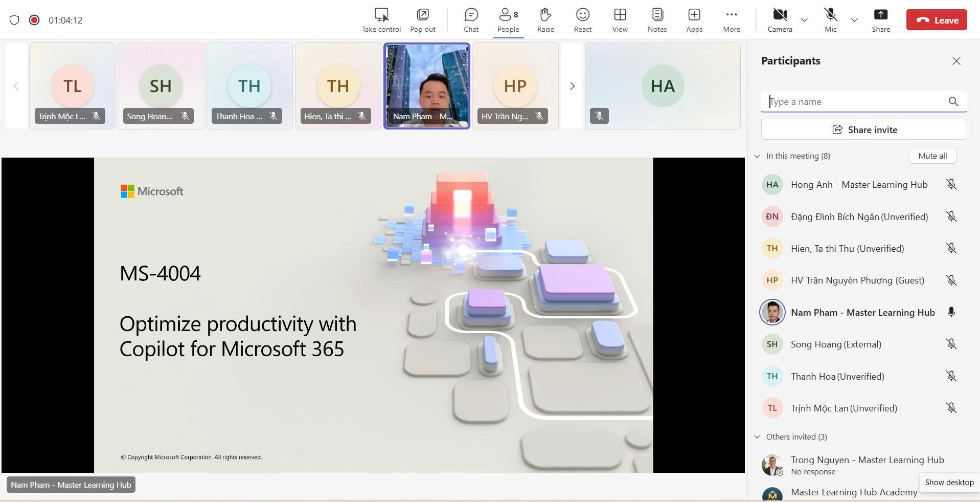Click the ĐN avatar in participants
This screenshot has height=502, width=980.
772,217
